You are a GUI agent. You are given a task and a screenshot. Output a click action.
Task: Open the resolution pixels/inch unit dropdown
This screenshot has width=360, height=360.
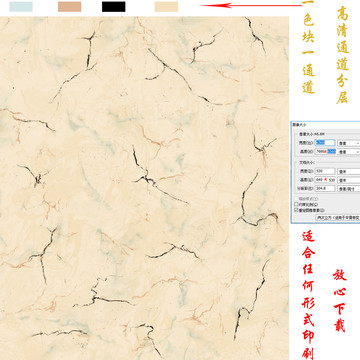(349, 188)
